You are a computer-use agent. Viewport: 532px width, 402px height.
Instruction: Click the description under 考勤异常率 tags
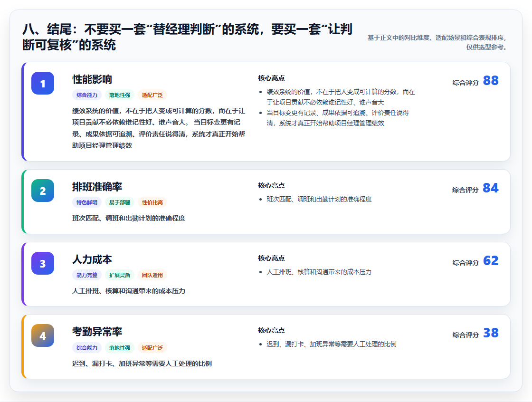[142, 364]
